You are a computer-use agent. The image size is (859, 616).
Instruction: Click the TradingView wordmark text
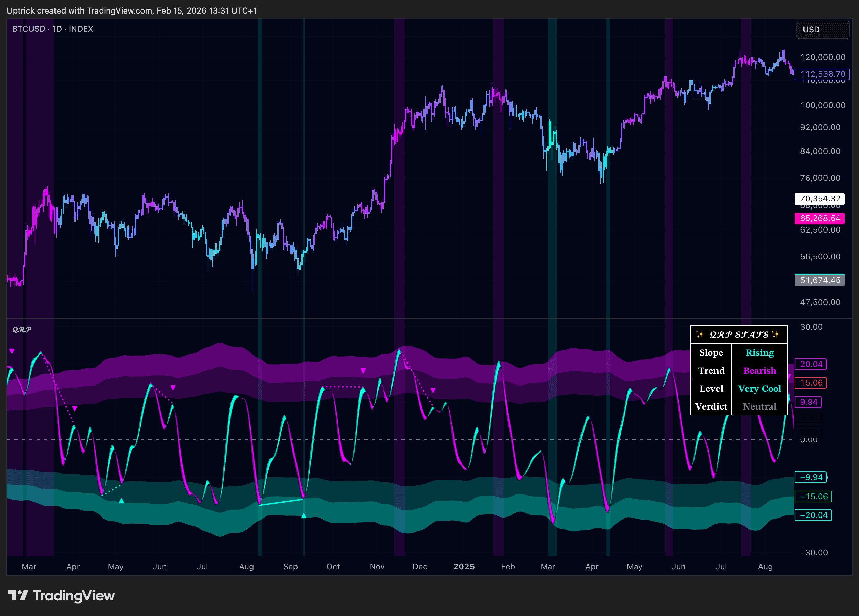click(x=74, y=596)
